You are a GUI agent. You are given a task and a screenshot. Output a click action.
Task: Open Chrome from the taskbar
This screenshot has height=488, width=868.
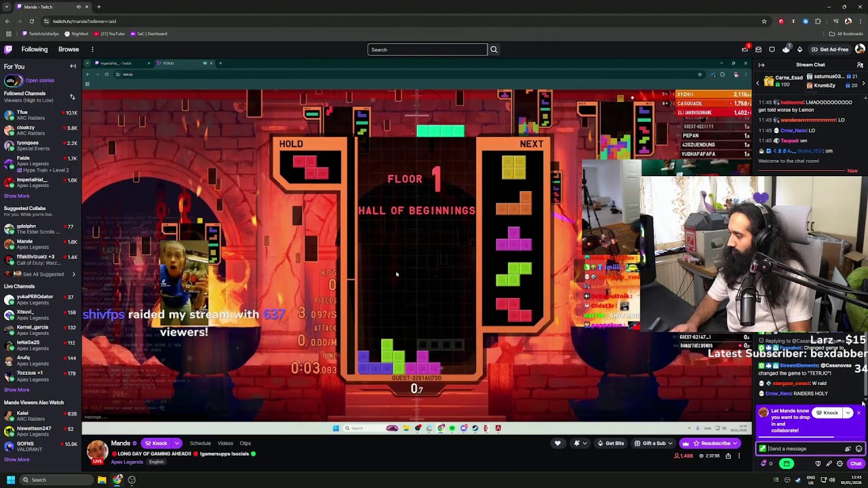[117, 480]
